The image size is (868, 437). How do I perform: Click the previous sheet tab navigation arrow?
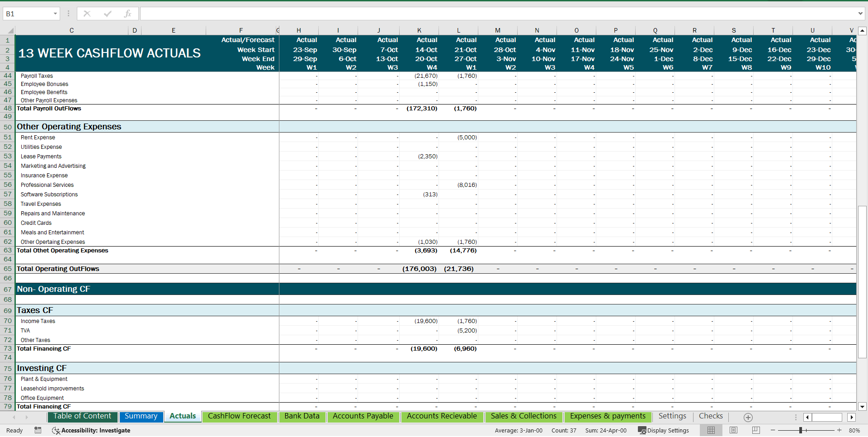click(x=14, y=417)
